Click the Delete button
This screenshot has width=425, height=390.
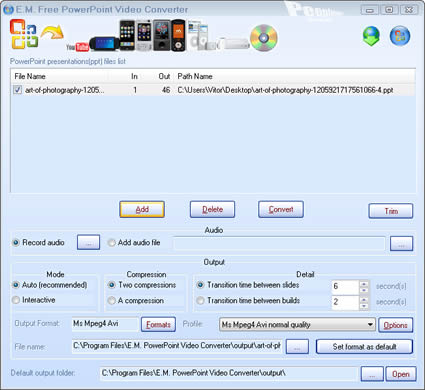pyautogui.click(x=212, y=209)
